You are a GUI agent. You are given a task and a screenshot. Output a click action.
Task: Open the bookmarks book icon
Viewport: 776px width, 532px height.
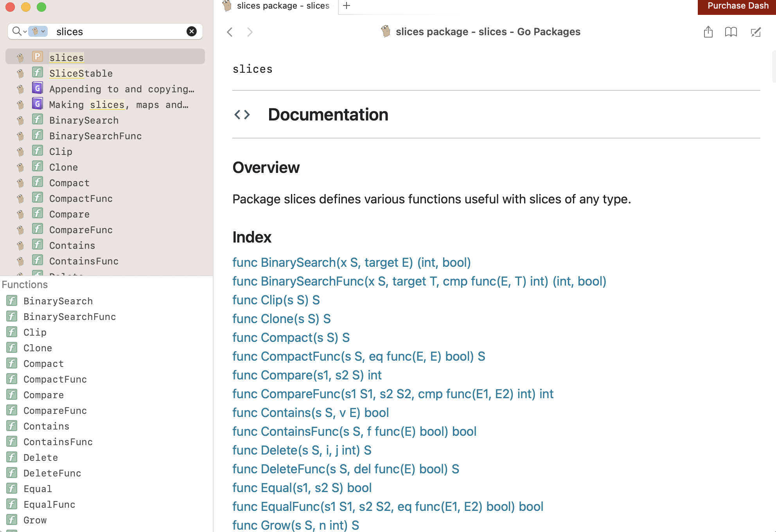(731, 32)
